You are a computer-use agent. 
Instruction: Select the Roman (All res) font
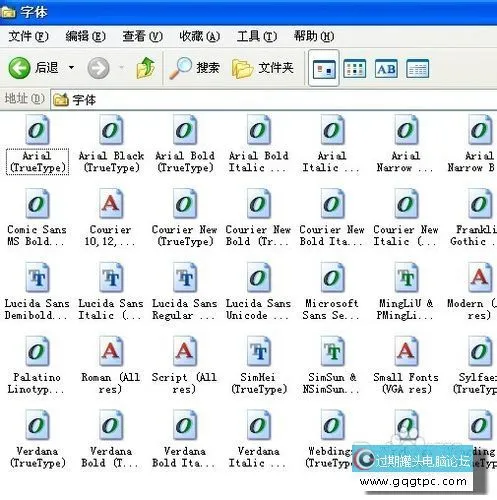pyautogui.click(x=111, y=351)
